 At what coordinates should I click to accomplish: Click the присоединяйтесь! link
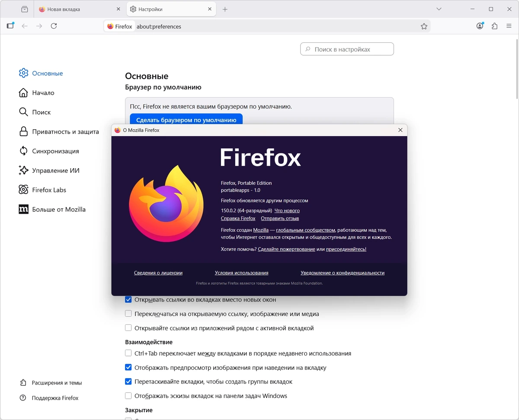(x=346, y=249)
